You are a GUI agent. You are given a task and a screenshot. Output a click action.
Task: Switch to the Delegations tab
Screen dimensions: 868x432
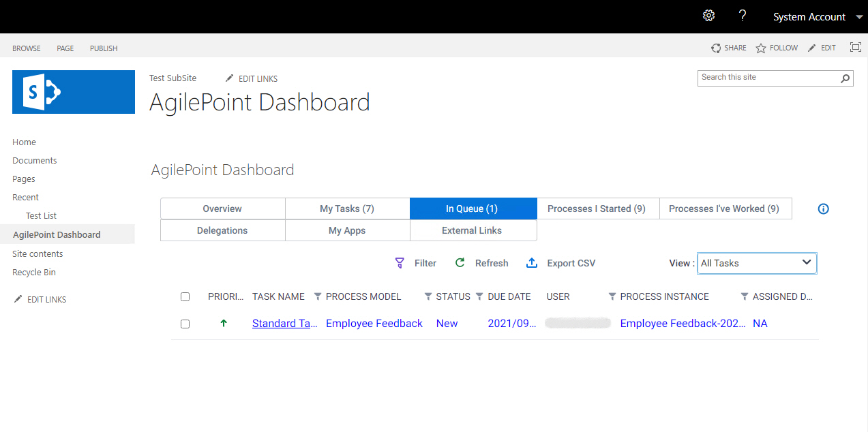222,230
